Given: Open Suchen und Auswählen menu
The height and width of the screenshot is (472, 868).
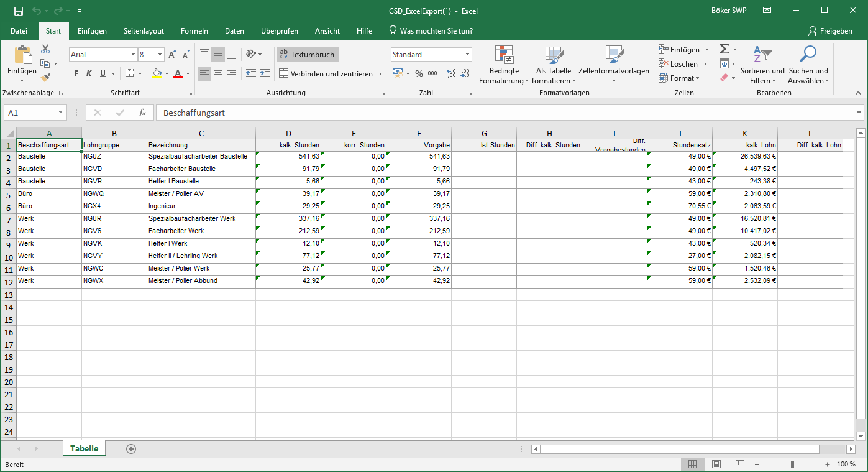Looking at the screenshot, I should point(808,65).
